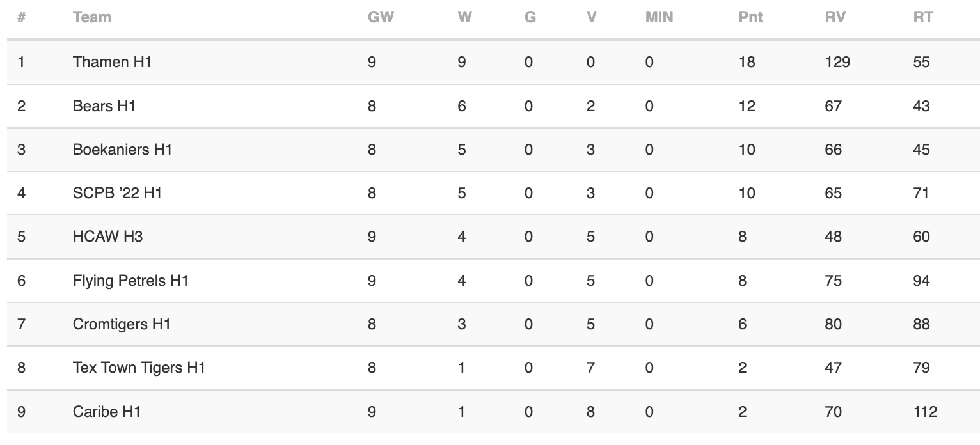Click the Pnt column header

click(x=750, y=17)
